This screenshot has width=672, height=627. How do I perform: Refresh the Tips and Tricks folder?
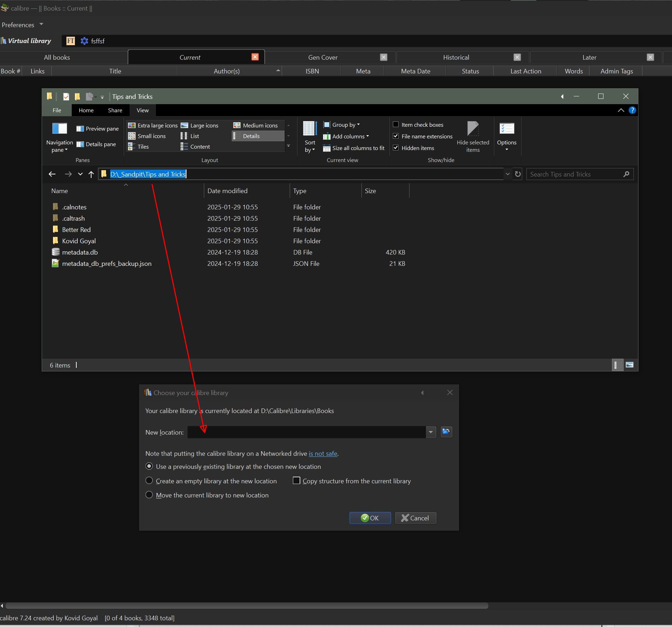point(518,174)
